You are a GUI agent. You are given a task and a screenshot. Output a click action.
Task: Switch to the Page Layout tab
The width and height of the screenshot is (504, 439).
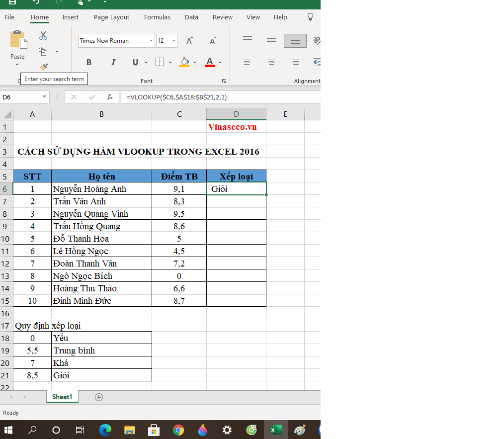tap(111, 17)
